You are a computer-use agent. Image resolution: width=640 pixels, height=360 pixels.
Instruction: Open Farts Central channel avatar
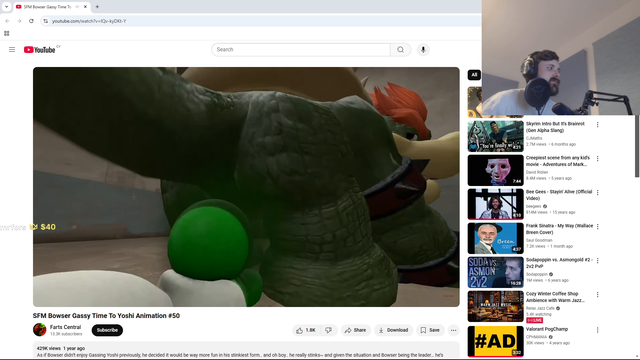click(x=40, y=330)
